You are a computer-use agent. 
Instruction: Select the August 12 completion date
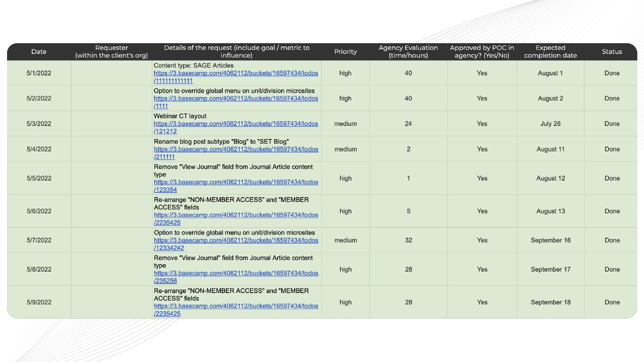(550, 178)
